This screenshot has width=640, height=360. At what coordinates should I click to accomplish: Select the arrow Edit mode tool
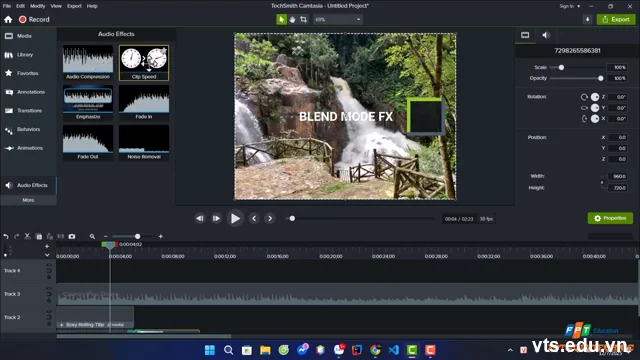point(281,19)
